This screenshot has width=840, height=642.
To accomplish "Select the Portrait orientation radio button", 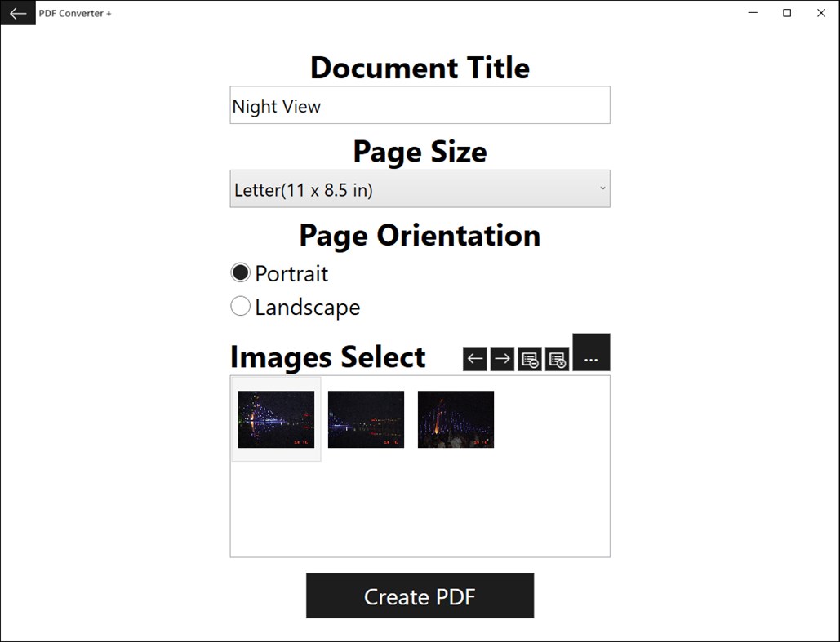I will [x=240, y=272].
